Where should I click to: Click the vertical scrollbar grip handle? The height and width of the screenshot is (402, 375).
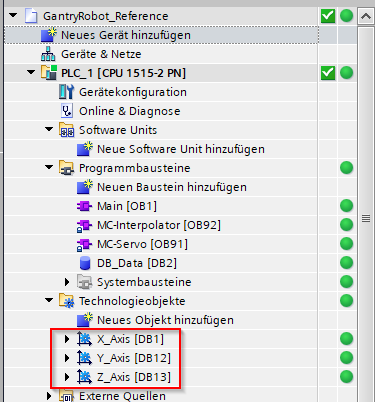pos(366,219)
